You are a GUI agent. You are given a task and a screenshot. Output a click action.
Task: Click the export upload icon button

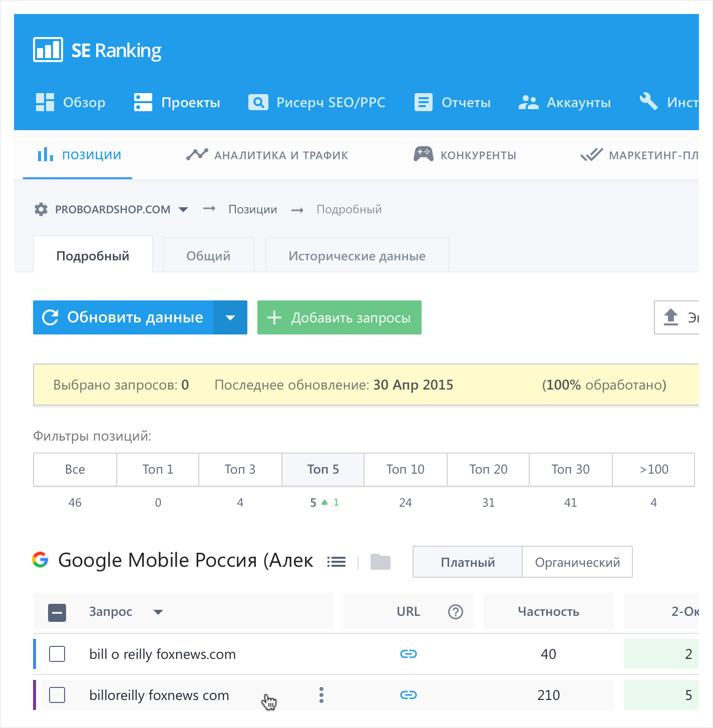click(x=671, y=317)
